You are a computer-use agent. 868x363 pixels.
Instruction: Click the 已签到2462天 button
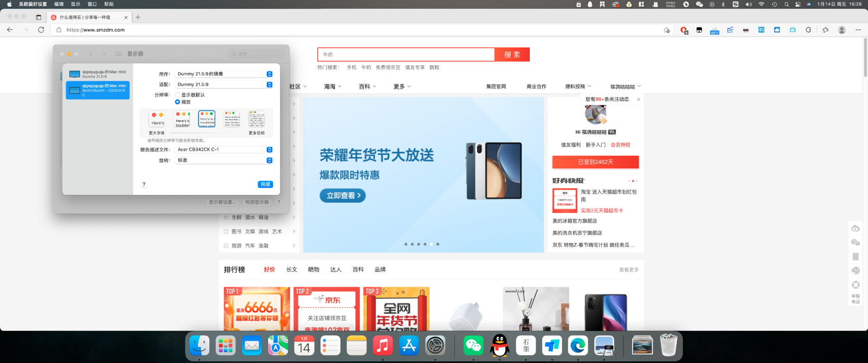[x=595, y=162]
